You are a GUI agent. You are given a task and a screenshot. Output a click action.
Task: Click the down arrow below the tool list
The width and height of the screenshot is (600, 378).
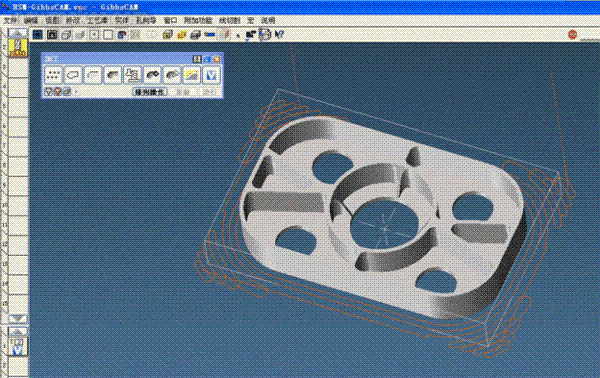(x=18, y=318)
